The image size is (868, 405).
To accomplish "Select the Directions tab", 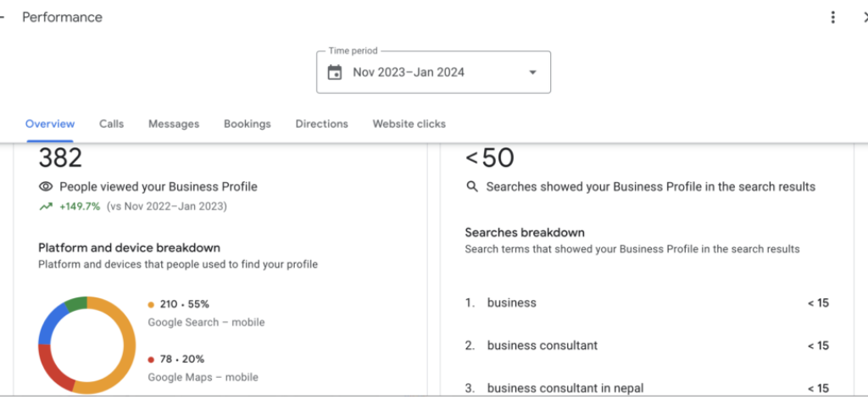I will [x=321, y=124].
